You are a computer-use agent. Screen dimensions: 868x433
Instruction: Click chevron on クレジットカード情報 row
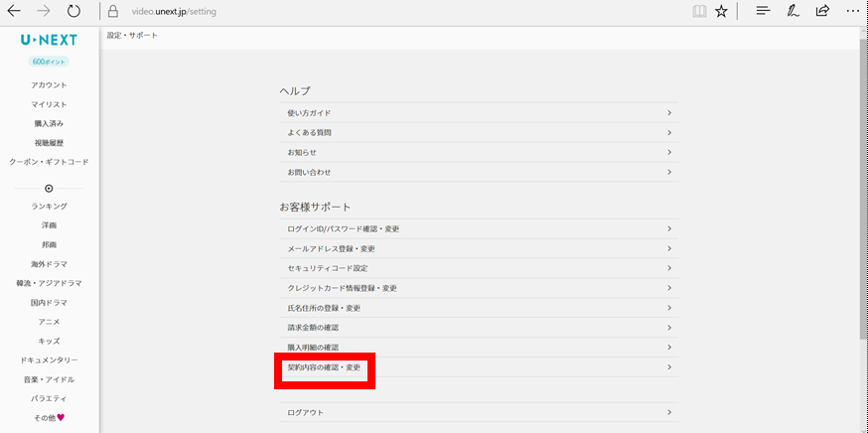669,288
